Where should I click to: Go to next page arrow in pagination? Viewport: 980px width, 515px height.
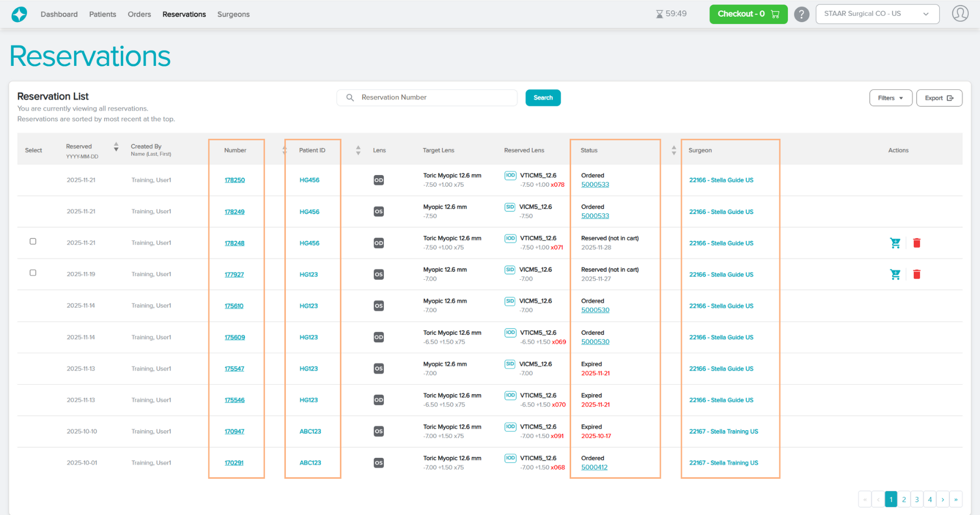coord(943,500)
